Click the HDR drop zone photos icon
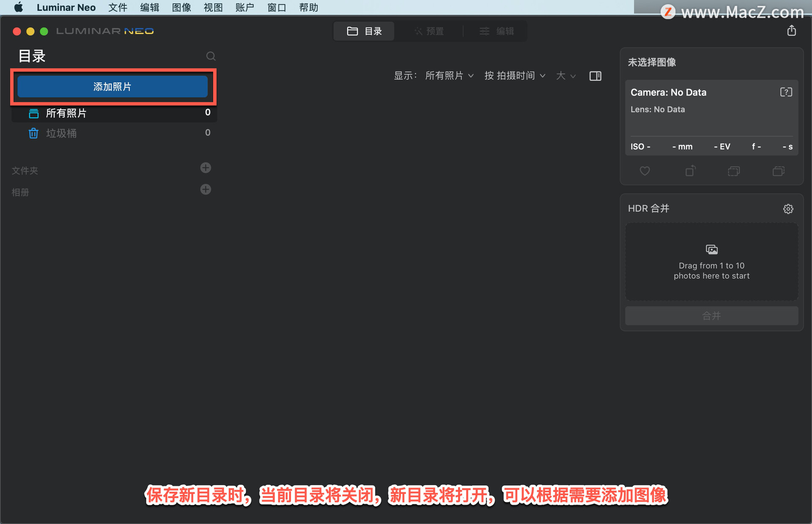The height and width of the screenshot is (524, 812). [x=712, y=249]
